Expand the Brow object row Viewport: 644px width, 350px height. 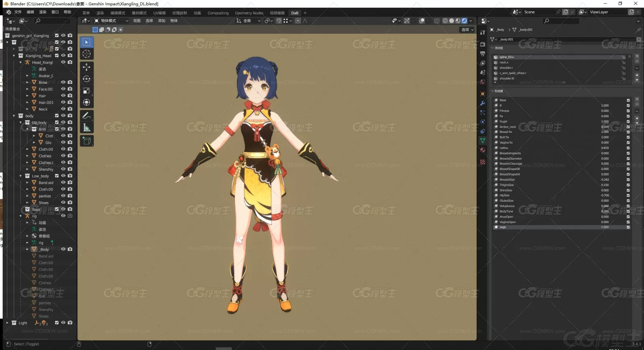pos(27,82)
